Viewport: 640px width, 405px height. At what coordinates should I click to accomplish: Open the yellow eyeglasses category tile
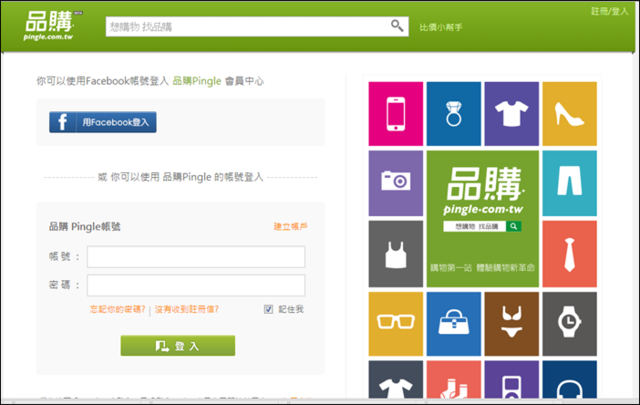coord(396,324)
